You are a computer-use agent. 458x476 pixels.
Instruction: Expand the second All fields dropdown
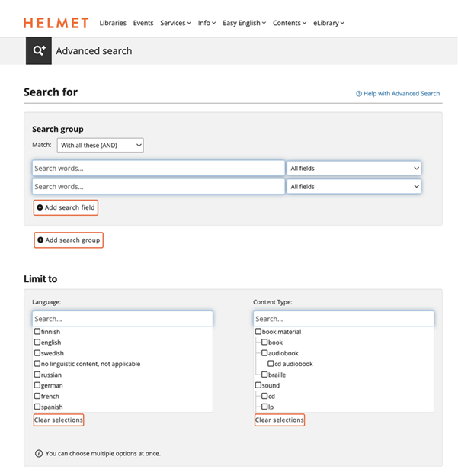354,186
